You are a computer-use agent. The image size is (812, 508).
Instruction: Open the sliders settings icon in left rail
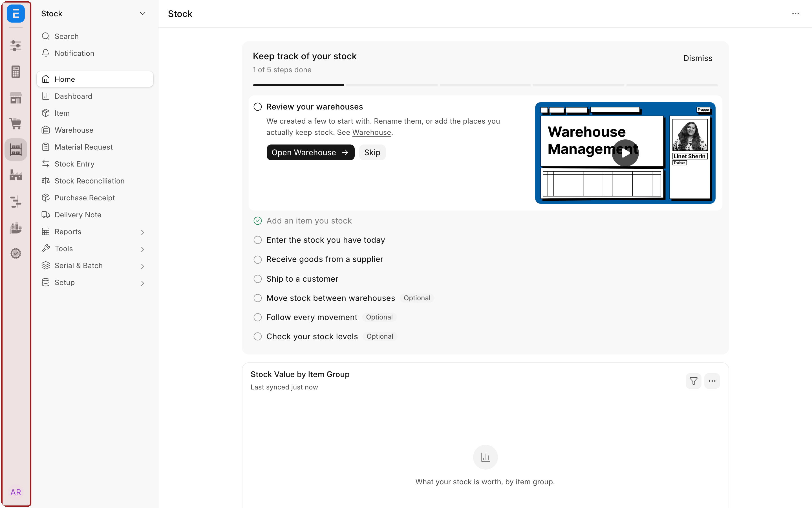click(x=16, y=46)
